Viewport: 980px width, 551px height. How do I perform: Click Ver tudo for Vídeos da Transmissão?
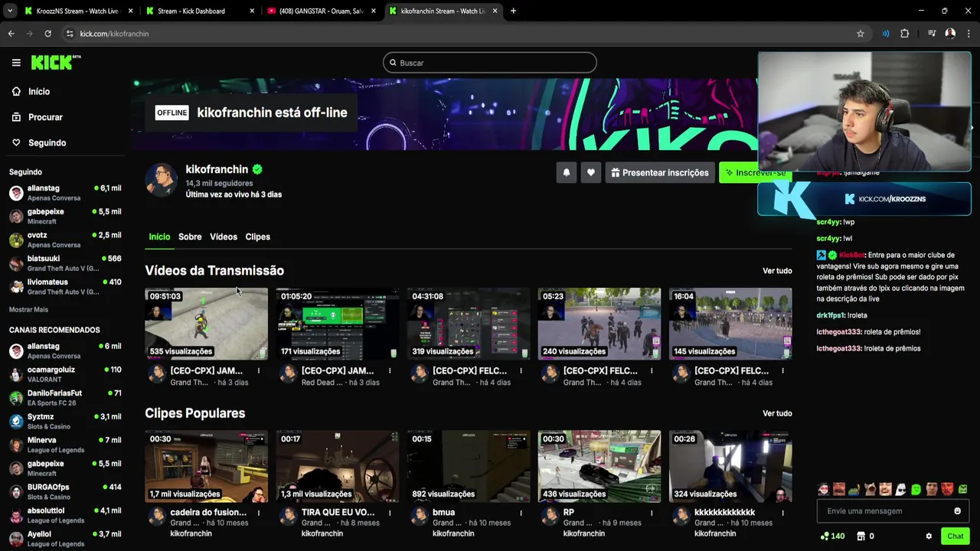777,271
